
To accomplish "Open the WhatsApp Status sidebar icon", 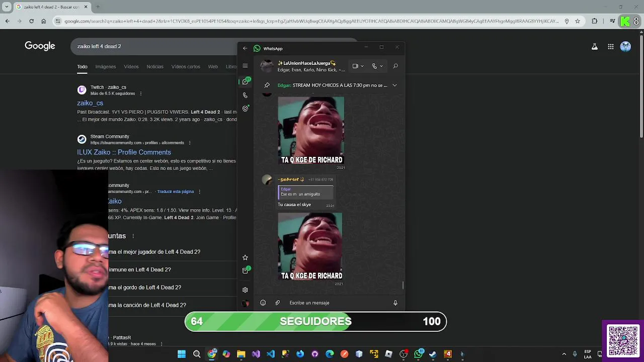I will (245, 109).
